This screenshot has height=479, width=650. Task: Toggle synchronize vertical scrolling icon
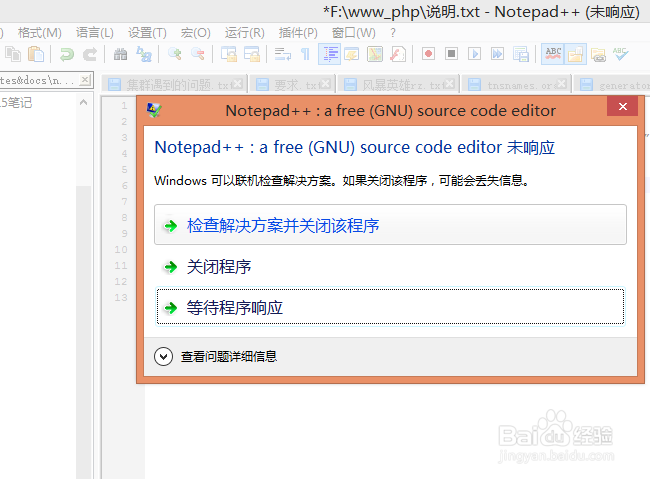(228, 54)
